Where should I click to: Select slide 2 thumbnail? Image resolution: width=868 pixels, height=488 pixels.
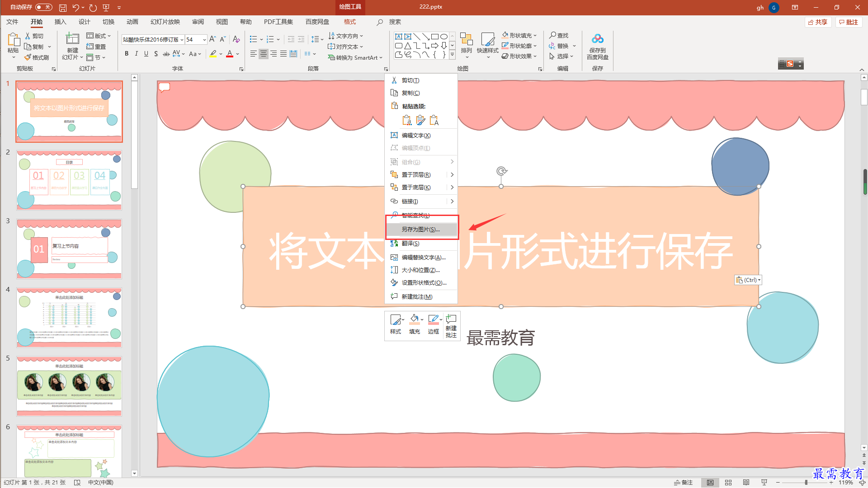pos(69,180)
